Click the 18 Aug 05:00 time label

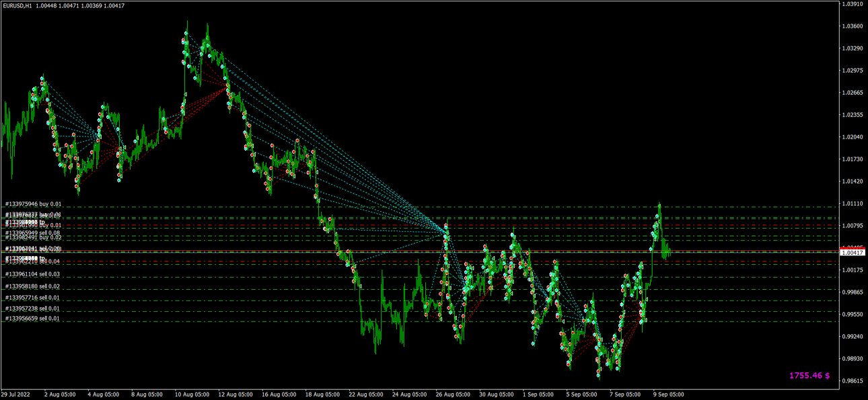pyautogui.click(x=324, y=395)
